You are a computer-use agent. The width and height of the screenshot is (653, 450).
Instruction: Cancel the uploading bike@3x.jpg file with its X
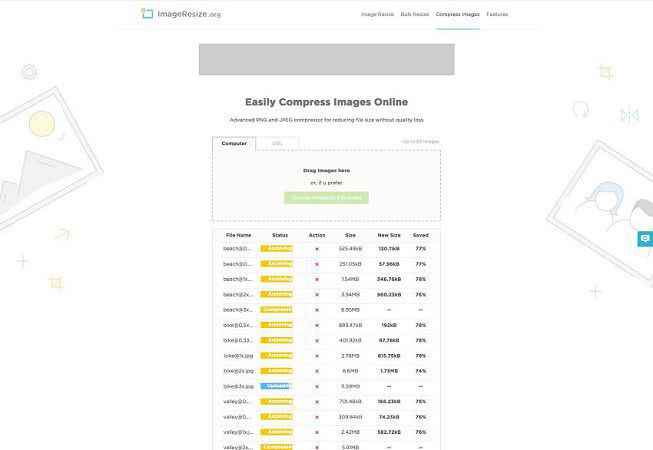(x=317, y=386)
